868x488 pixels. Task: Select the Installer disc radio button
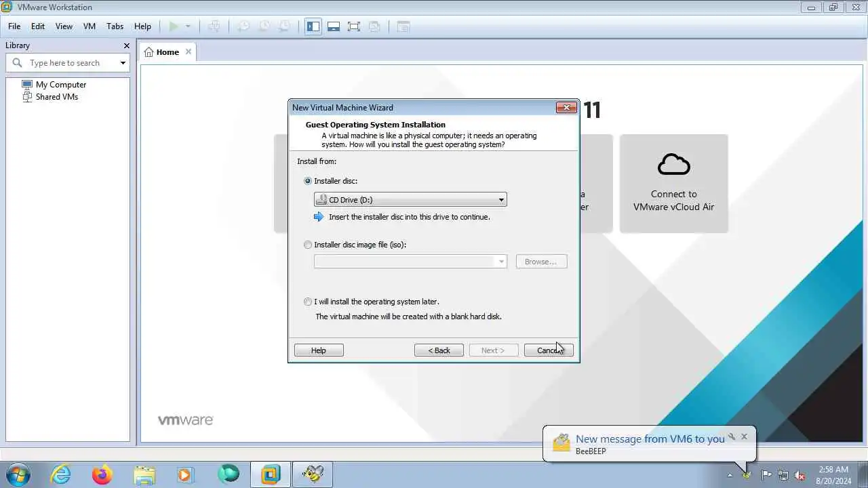[x=308, y=181]
